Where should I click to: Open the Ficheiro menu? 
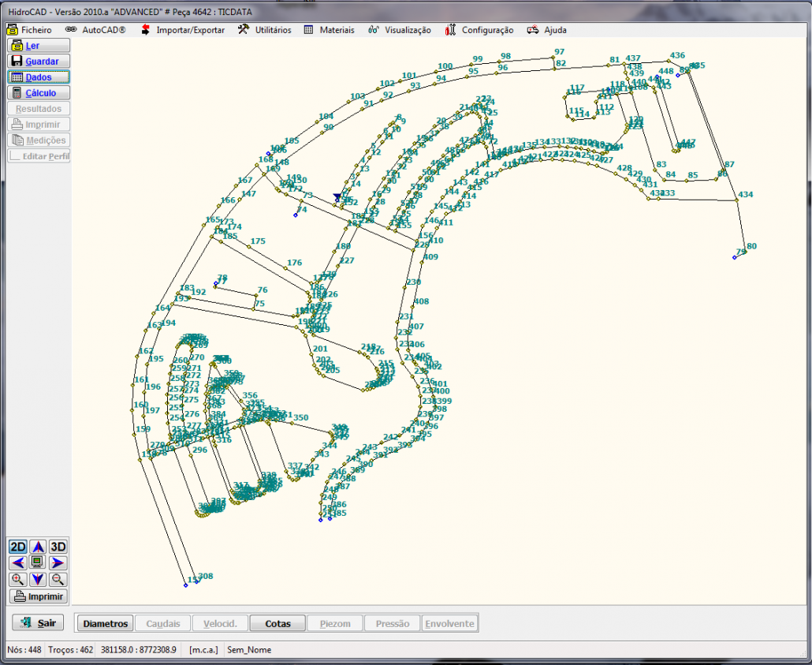[30, 30]
